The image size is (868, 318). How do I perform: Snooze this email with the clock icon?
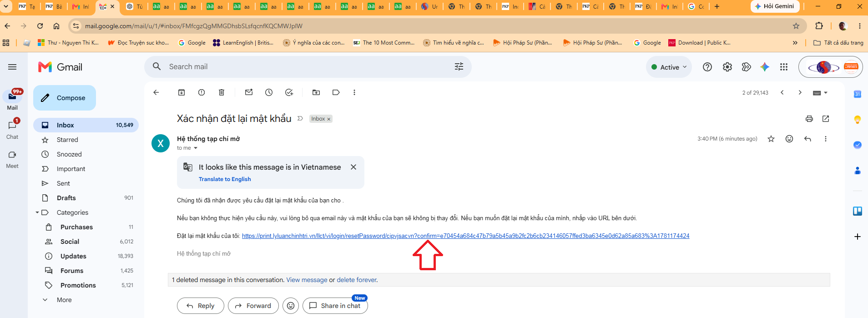click(269, 92)
